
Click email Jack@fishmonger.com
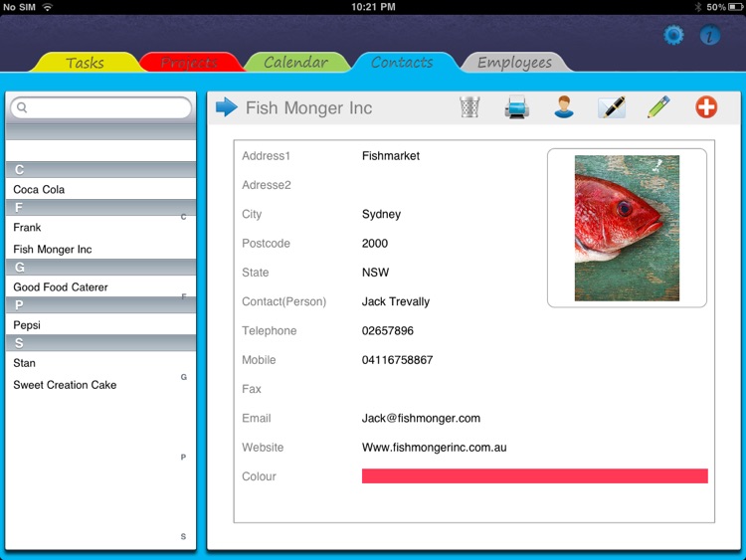coord(421,418)
